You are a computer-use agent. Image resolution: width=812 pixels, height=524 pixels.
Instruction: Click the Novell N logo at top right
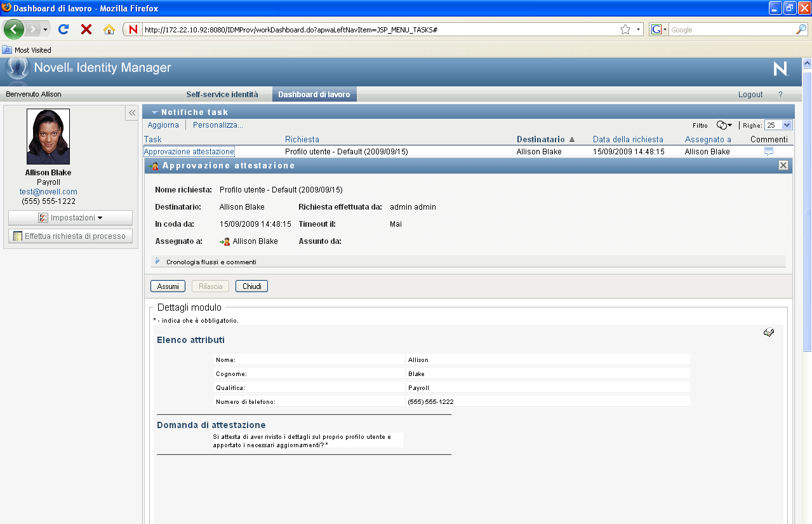(x=780, y=69)
